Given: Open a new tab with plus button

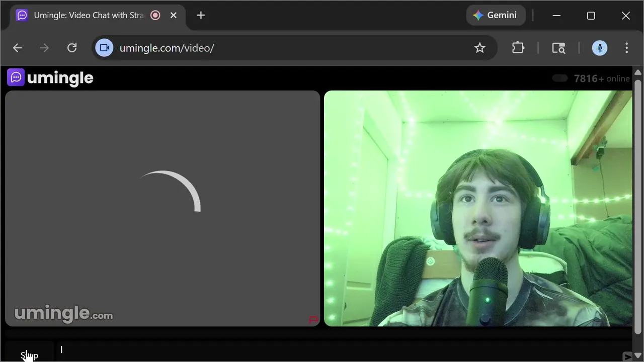Looking at the screenshot, I should (x=201, y=15).
